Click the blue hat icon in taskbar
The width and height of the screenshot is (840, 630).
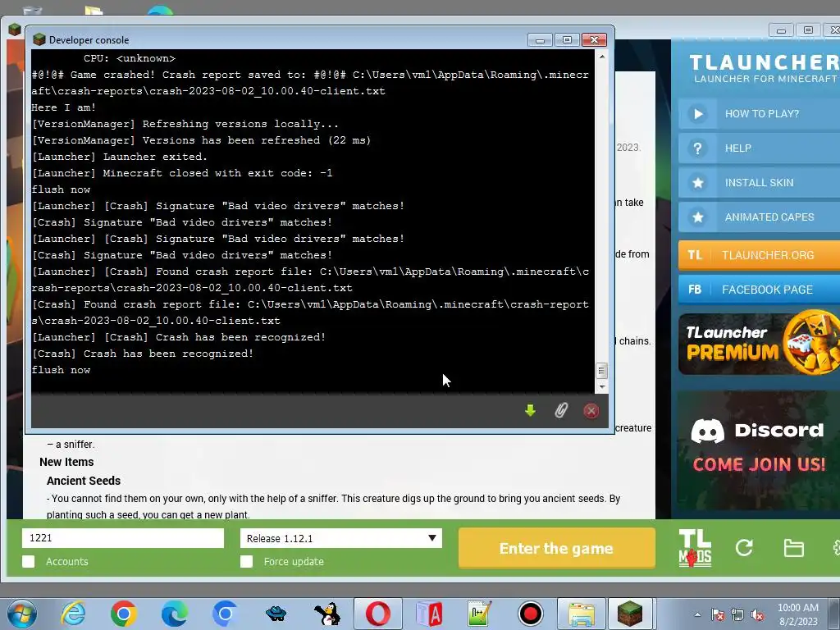click(x=276, y=614)
